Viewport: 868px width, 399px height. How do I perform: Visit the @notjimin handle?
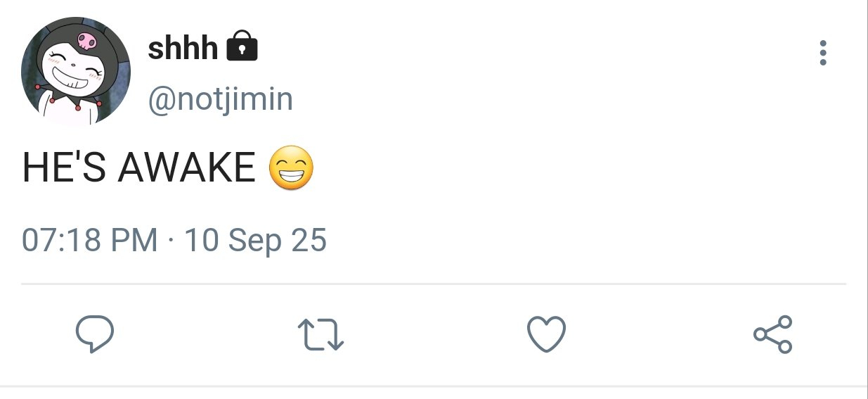pyautogui.click(x=220, y=99)
